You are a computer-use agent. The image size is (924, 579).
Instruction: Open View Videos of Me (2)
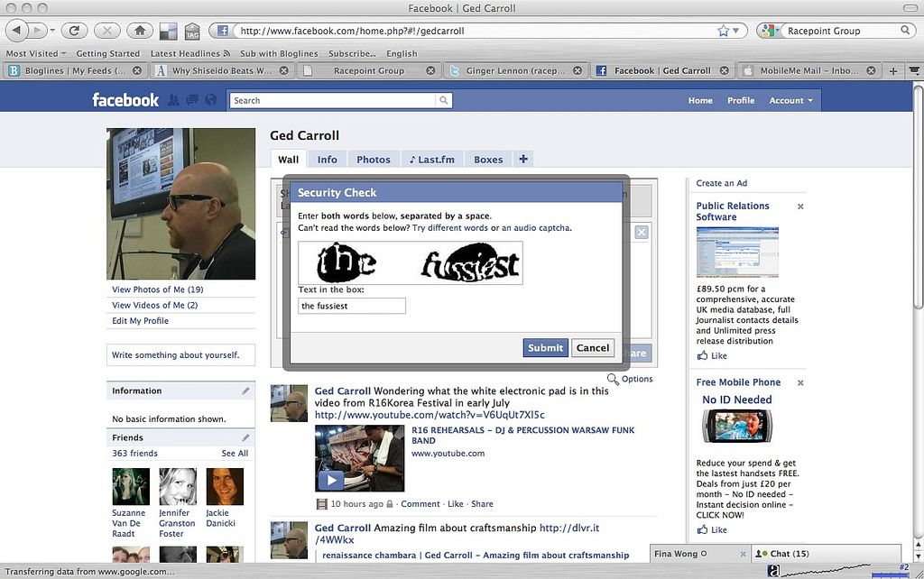pyautogui.click(x=155, y=305)
